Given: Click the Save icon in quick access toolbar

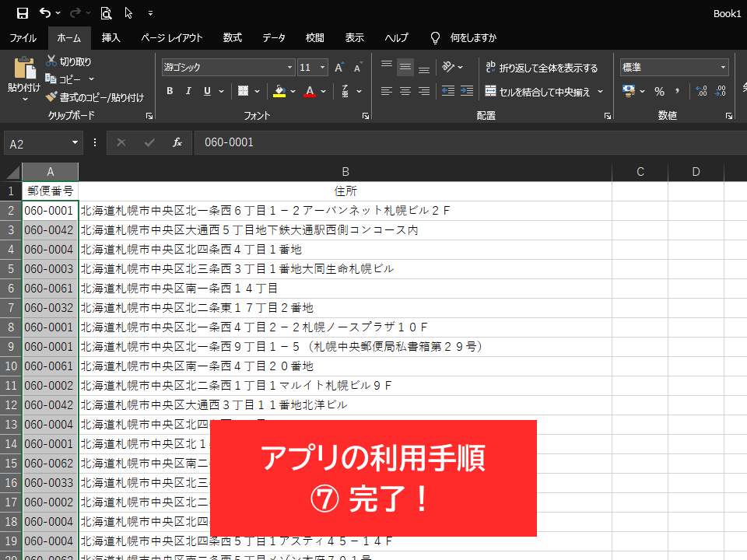Looking at the screenshot, I should (x=22, y=13).
